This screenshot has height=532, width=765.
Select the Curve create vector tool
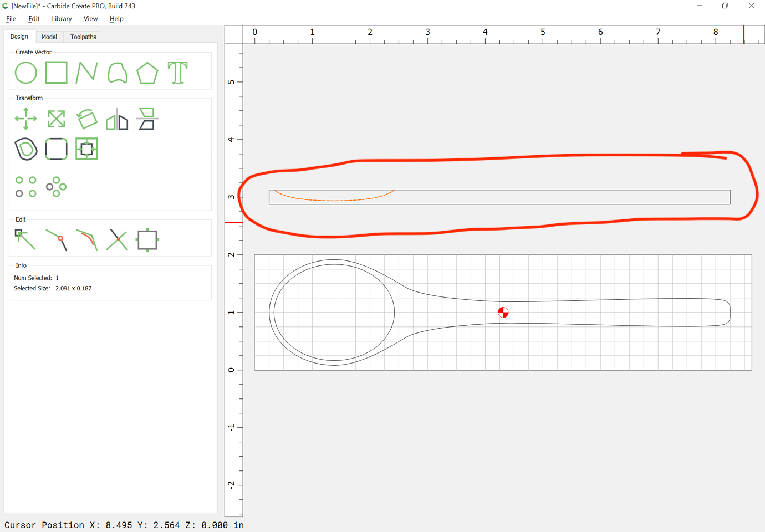117,73
